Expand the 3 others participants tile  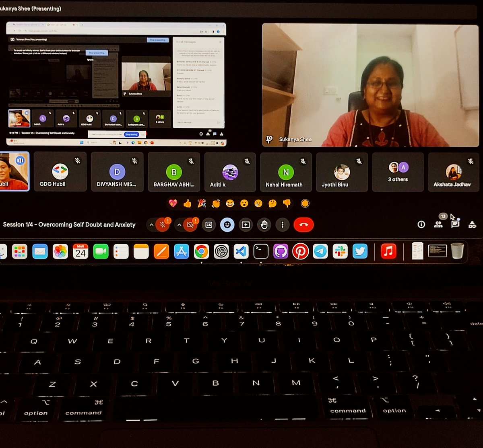(398, 172)
